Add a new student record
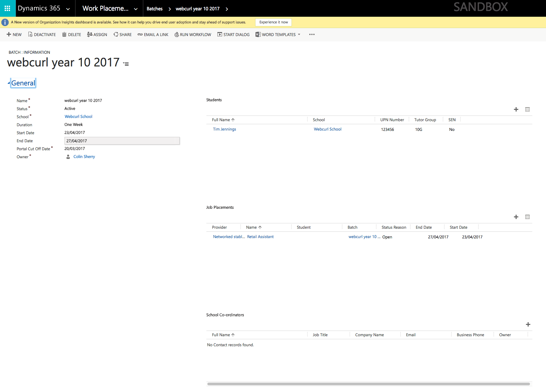This screenshot has height=392, width=546. coord(516,109)
